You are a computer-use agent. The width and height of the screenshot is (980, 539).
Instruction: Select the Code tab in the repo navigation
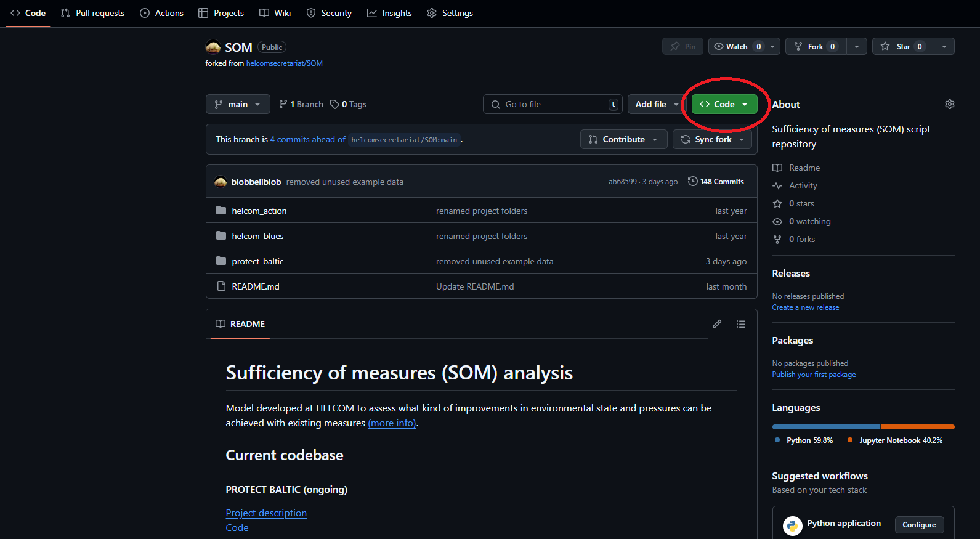[x=28, y=13]
